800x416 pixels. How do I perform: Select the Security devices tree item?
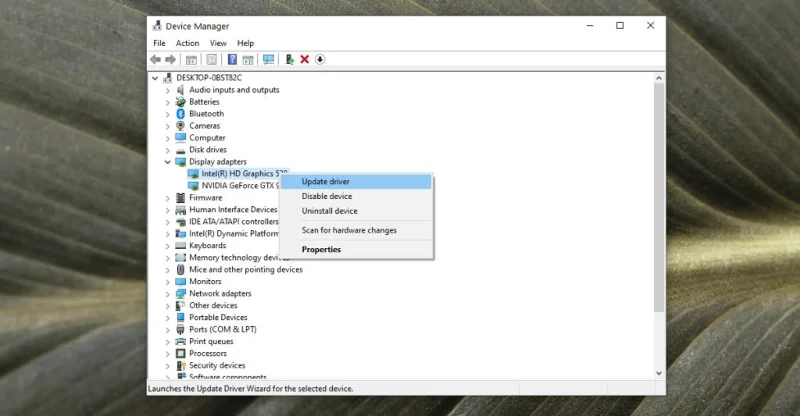217,365
